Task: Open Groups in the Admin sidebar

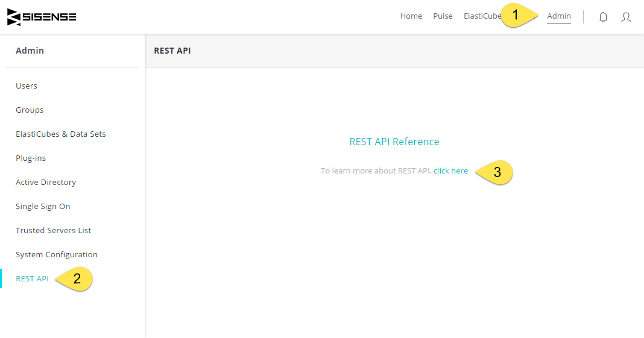Action: tap(30, 110)
